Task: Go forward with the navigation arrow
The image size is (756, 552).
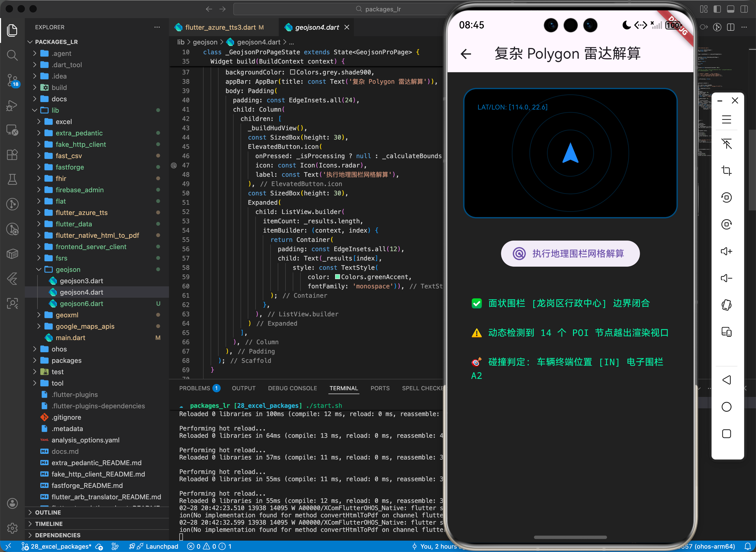Action: click(222, 9)
